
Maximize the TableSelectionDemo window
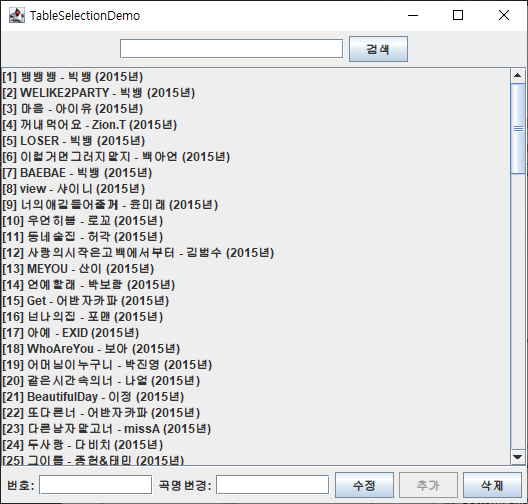tap(458, 15)
